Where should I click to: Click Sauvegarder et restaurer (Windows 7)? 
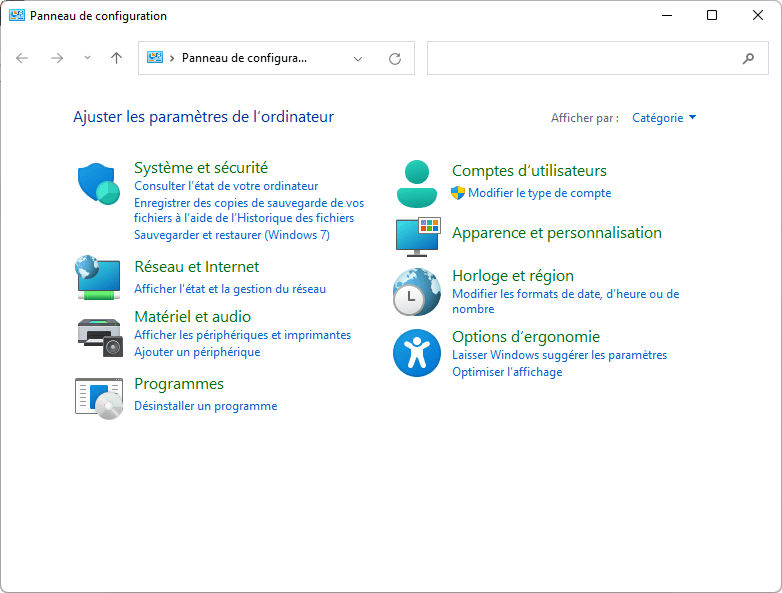point(232,235)
